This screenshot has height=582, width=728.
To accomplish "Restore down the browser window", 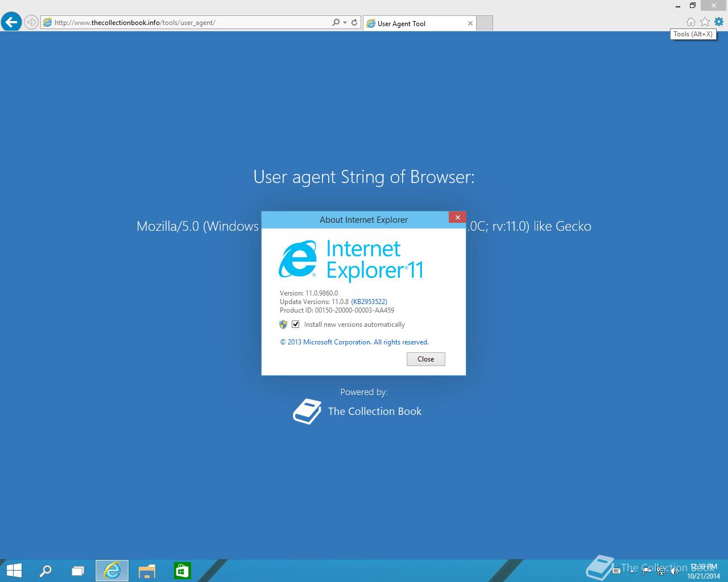I will coord(693,6).
